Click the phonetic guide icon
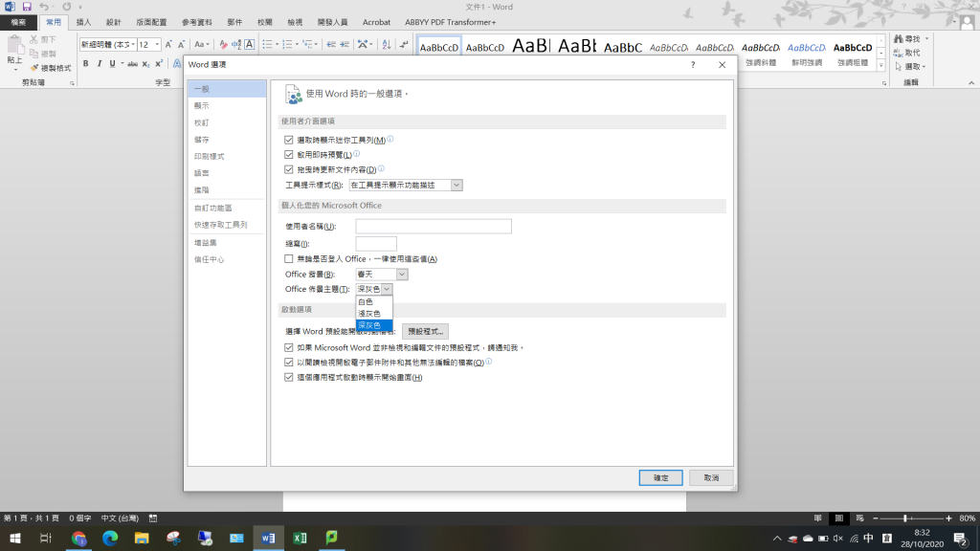Viewport: 980px width, 551px height. 236,44
